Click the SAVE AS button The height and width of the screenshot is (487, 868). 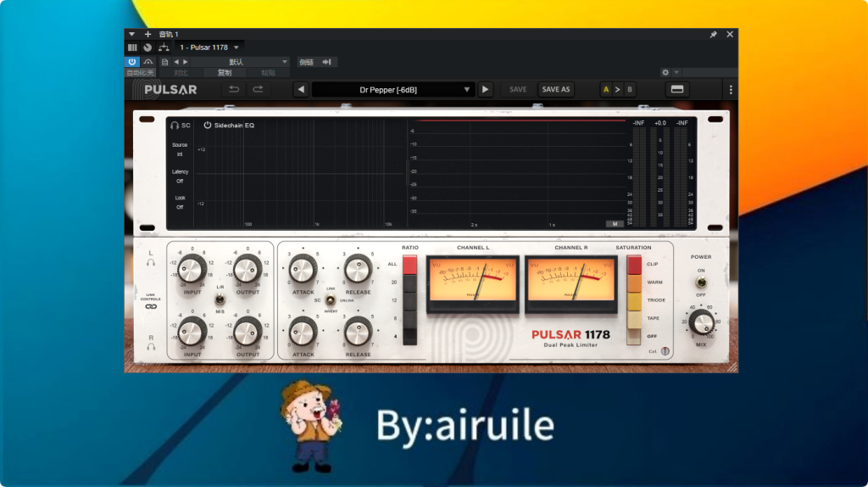(556, 89)
